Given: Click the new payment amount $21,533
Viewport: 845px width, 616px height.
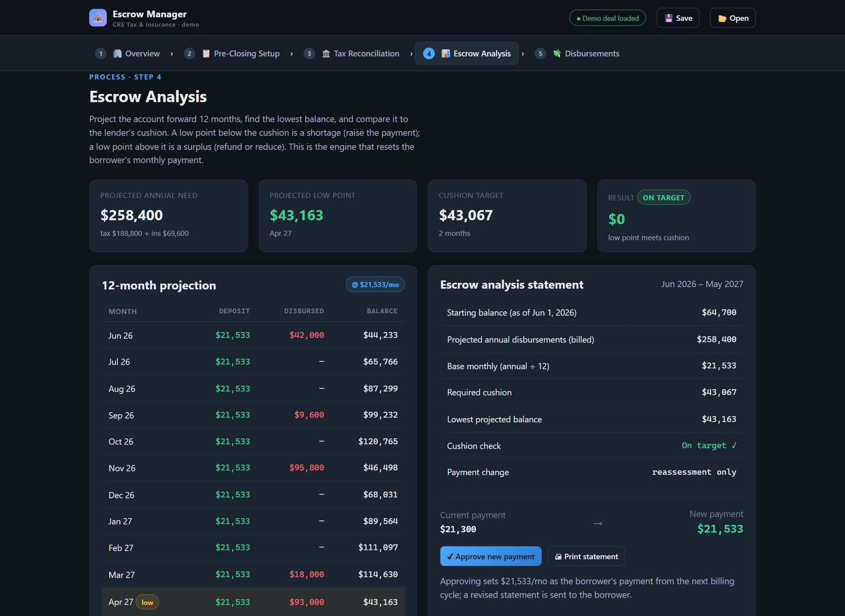Looking at the screenshot, I should point(720,529).
